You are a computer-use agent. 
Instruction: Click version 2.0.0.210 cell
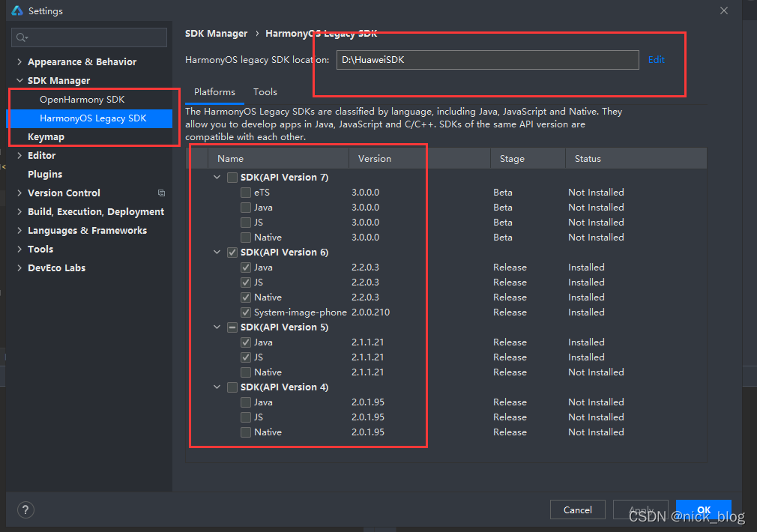point(370,312)
